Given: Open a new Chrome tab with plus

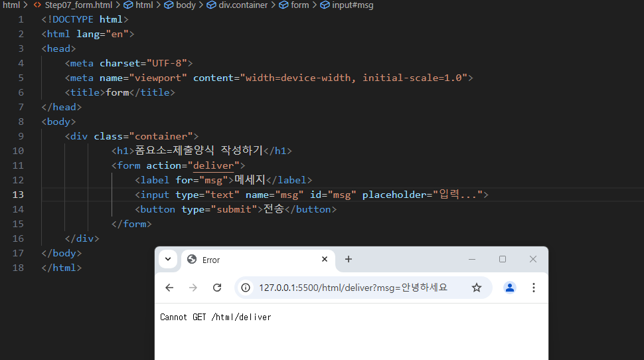Looking at the screenshot, I should pos(349,259).
